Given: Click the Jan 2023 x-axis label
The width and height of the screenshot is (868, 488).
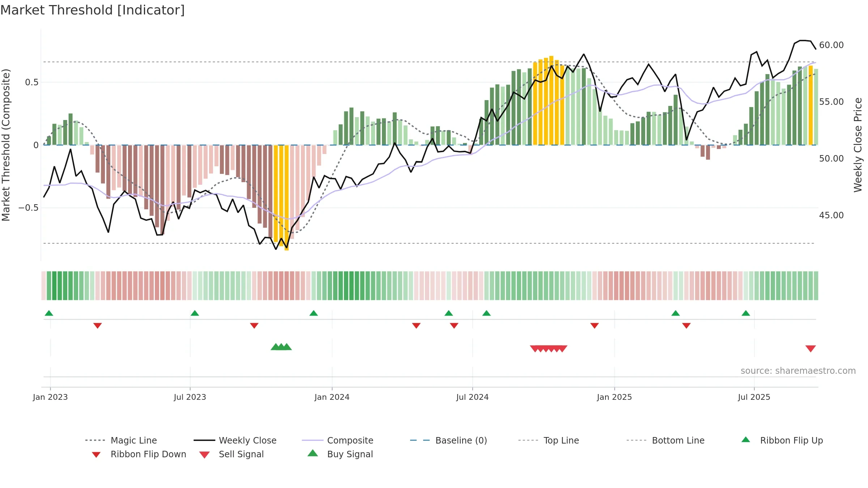Looking at the screenshot, I should pyautogui.click(x=50, y=397).
